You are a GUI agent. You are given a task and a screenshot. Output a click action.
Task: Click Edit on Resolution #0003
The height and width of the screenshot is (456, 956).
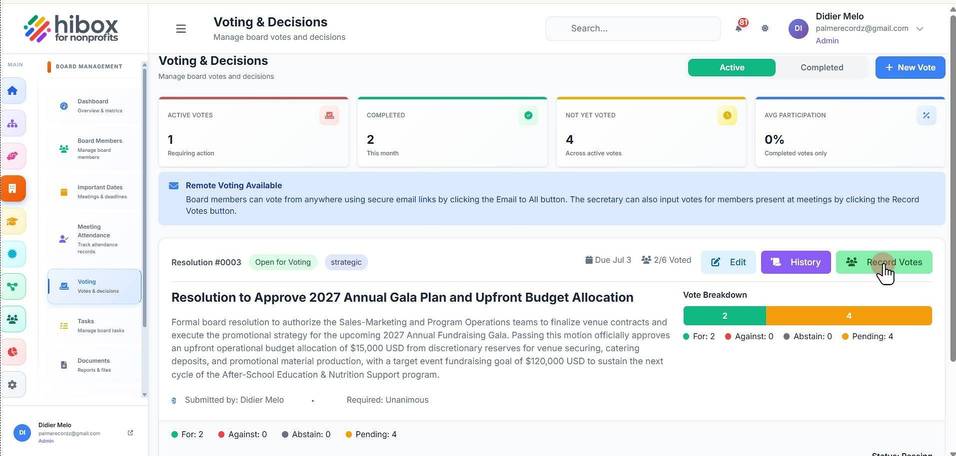coord(729,262)
